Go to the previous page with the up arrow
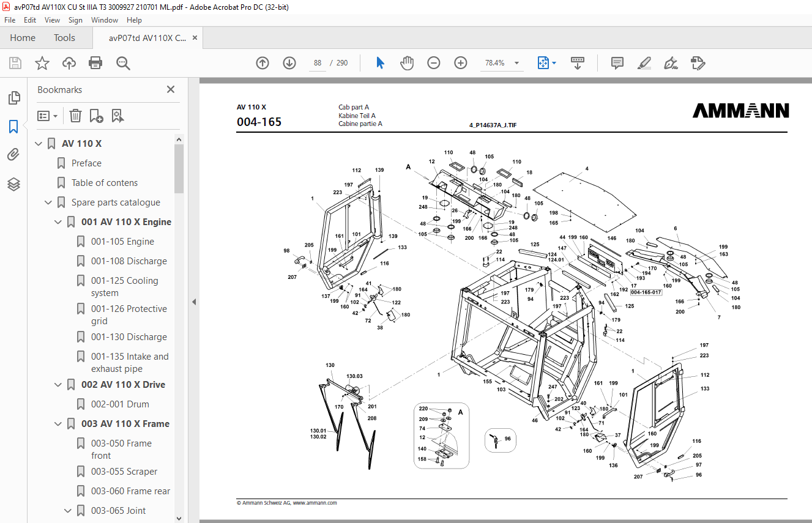This screenshot has width=812, height=523. [x=263, y=63]
